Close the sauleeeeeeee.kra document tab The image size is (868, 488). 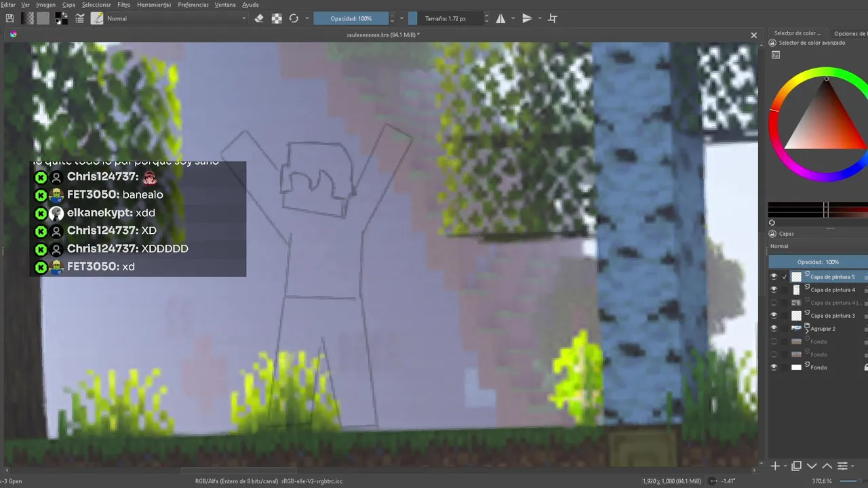coord(753,35)
